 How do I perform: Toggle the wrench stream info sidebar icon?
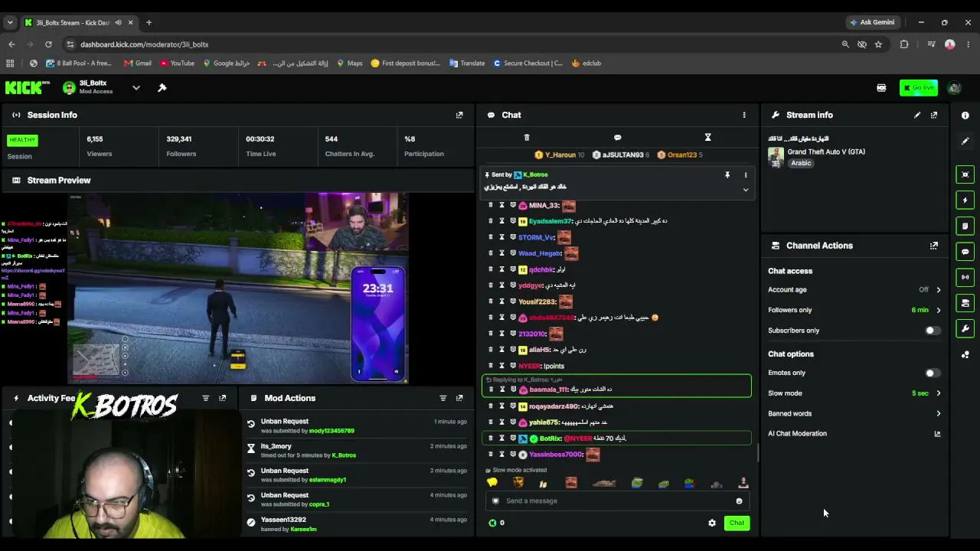pos(965,329)
